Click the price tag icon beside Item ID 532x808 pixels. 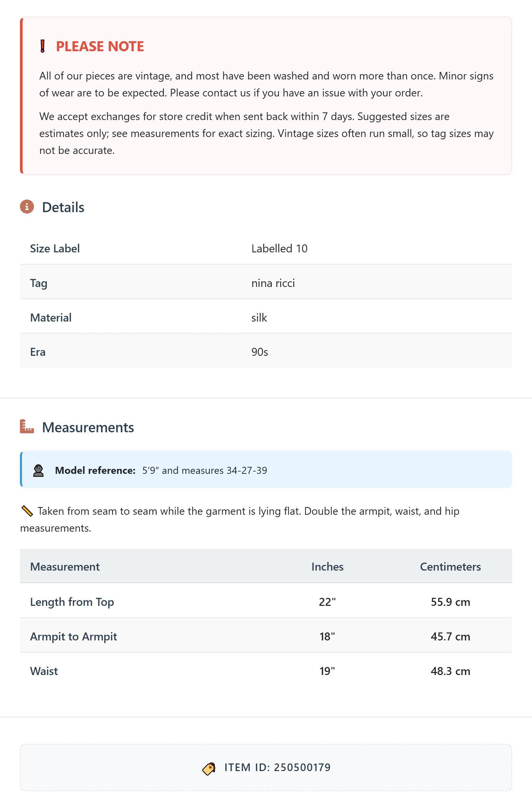click(x=209, y=768)
